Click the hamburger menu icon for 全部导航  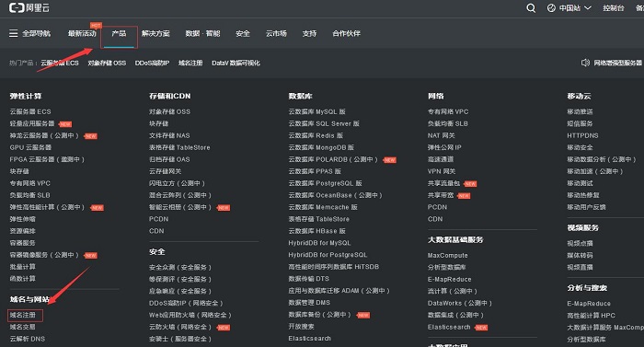[x=14, y=33]
